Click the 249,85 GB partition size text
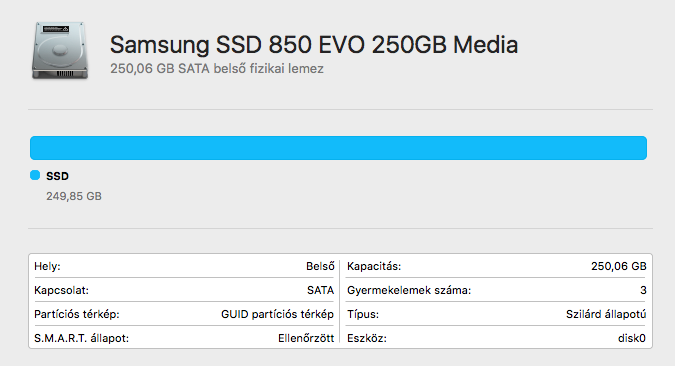The width and height of the screenshot is (675, 366). pos(74,196)
